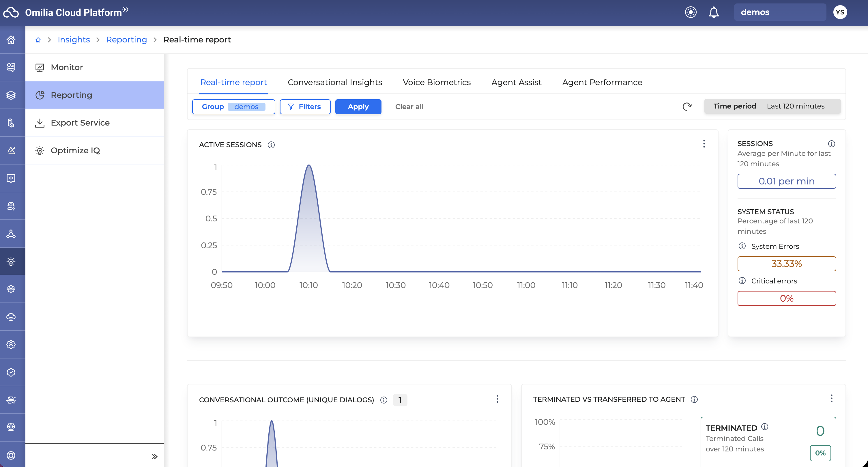
Task: Open the L-shaped block icon in the left rail
Action: tap(11, 123)
